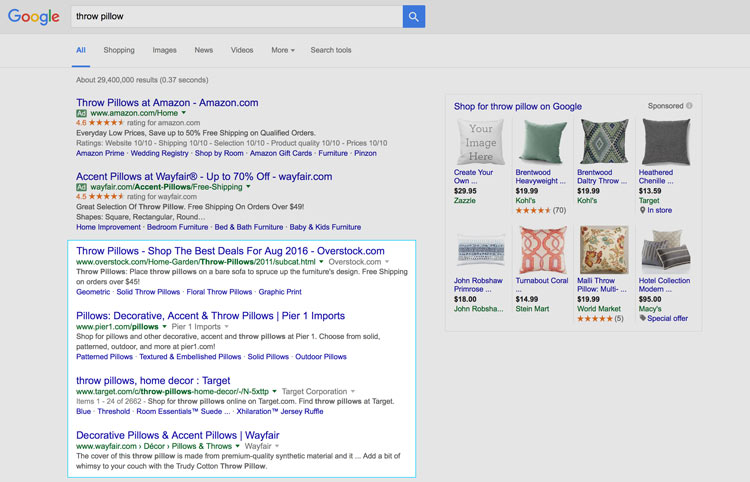750x482 pixels.
Task: Open the green arrow beside target.com URL
Action: [275, 391]
